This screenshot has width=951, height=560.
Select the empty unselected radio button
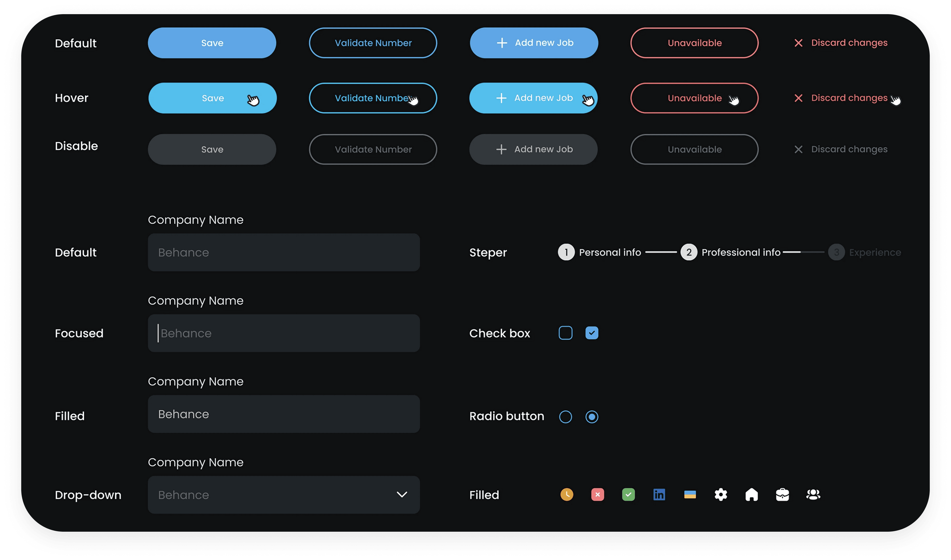565,417
